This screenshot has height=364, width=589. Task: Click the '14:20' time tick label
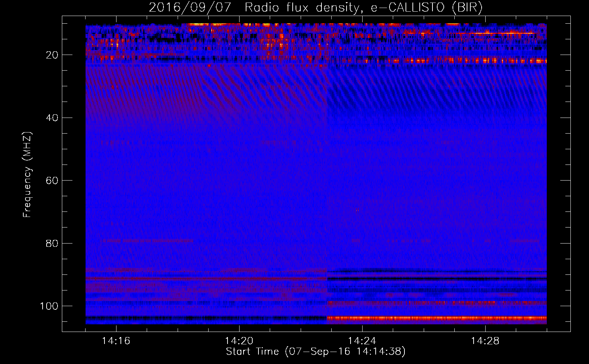(x=239, y=341)
